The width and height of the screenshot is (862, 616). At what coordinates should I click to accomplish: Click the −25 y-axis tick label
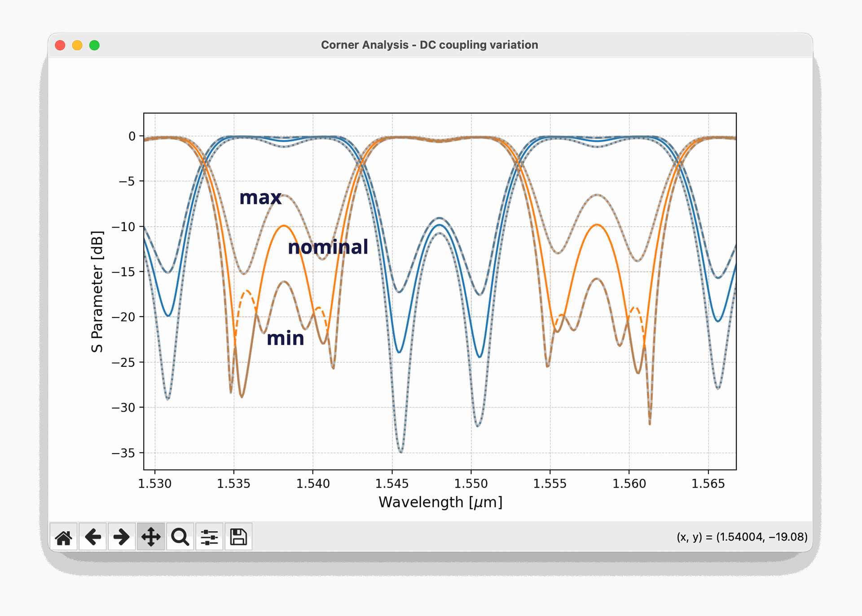tap(123, 362)
